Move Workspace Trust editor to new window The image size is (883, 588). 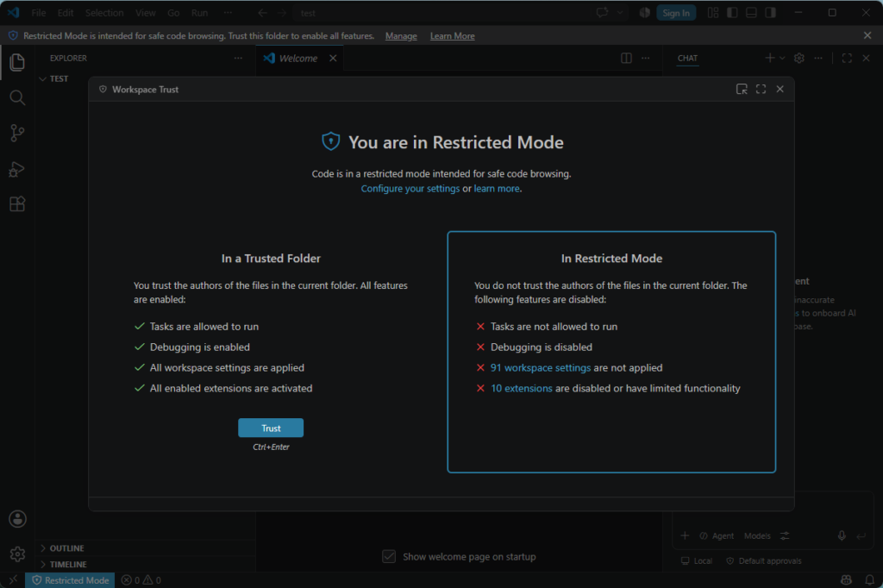742,89
